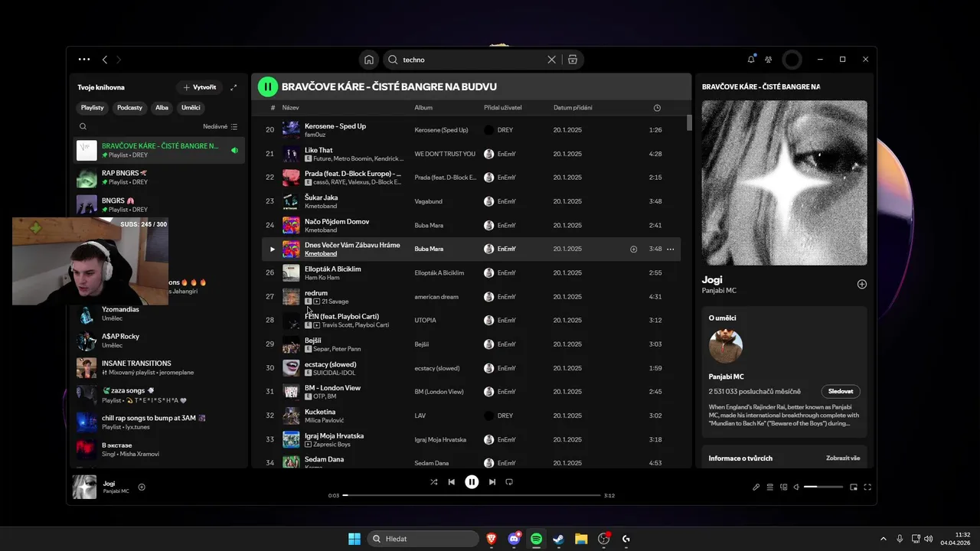
Task: Sort by the Datum přidání column
Action: (x=573, y=108)
